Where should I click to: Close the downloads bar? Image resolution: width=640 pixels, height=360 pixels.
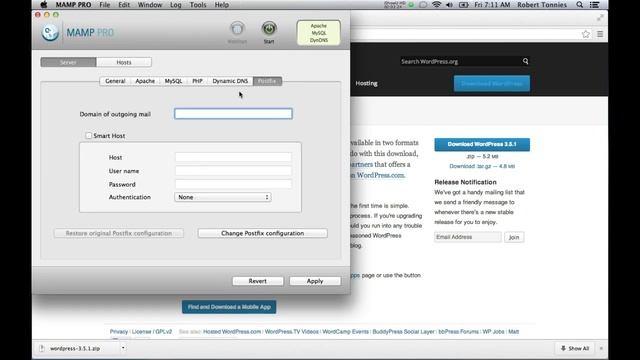pos(601,348)
